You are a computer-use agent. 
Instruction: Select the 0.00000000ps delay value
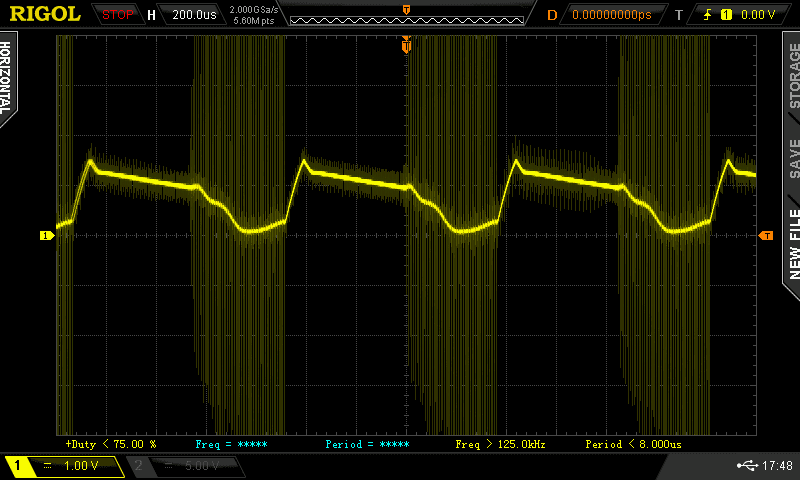(x=611, y=15)
